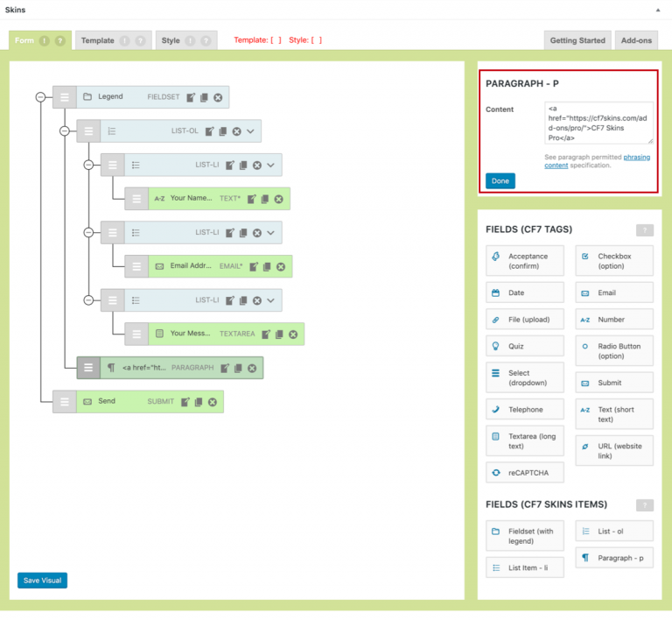Click the edit icon on Legend fieldset row
672x620 pixels.
(x=190, y=97)
